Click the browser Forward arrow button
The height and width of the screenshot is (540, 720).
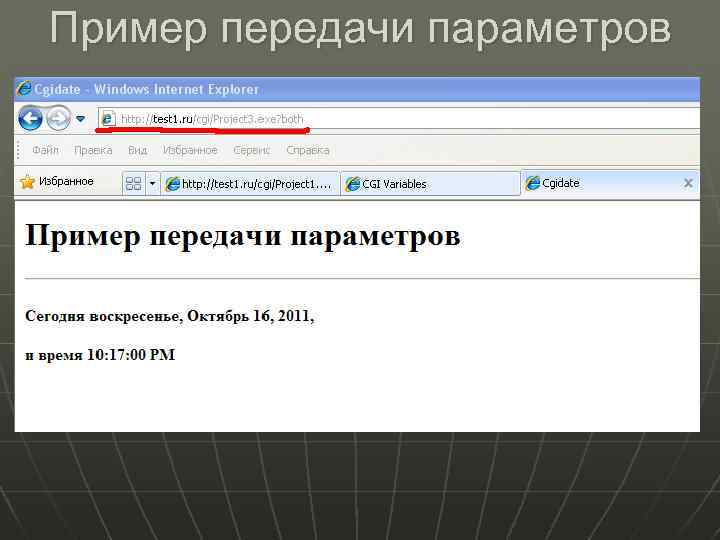[x=58, y=118]
